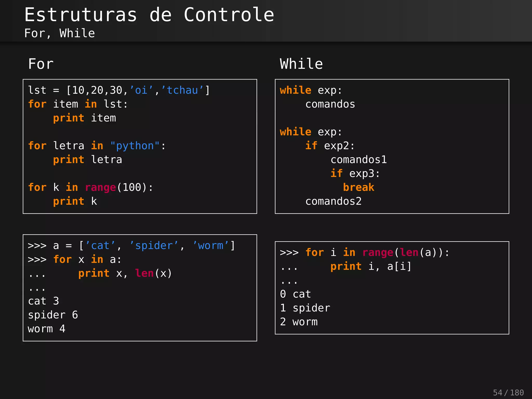Click the line 'comandos2'
This screenshot has height=399, width=532.
click(x=333, y=201)
